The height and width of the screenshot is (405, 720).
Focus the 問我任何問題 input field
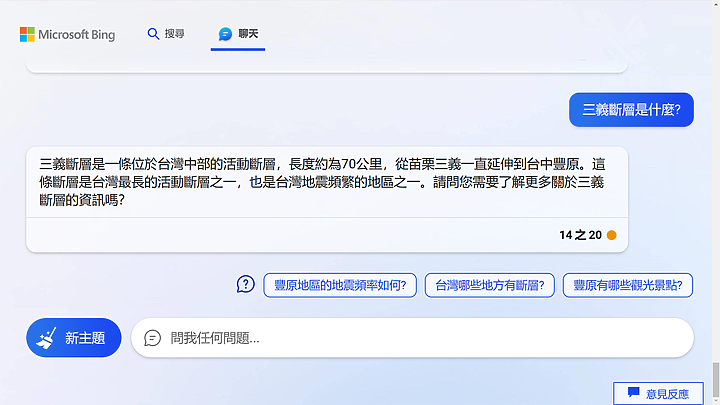click(x=412, y=338)
